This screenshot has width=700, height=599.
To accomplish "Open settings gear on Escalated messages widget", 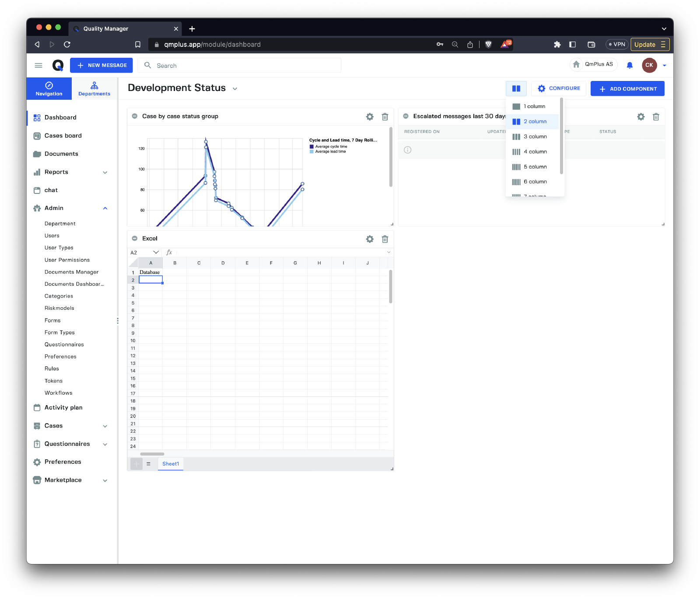I will [641, 117].
